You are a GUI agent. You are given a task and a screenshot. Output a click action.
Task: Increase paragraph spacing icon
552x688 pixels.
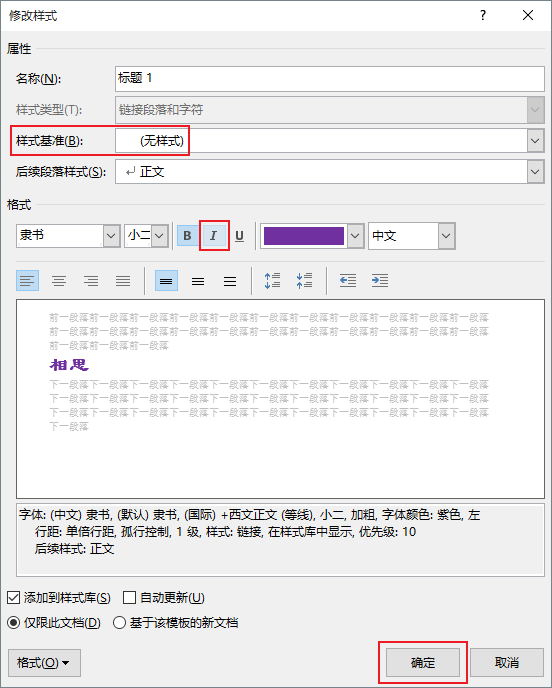click(x=272, y=280)
